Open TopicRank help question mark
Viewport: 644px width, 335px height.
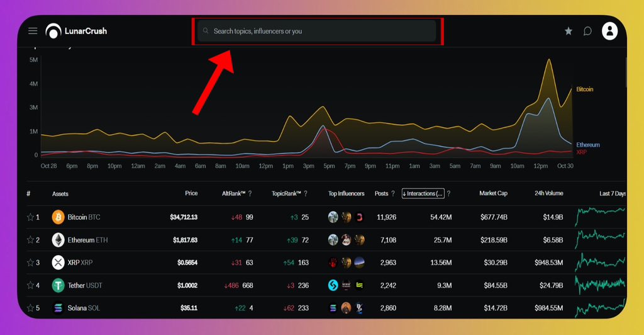tap(305, 193)
